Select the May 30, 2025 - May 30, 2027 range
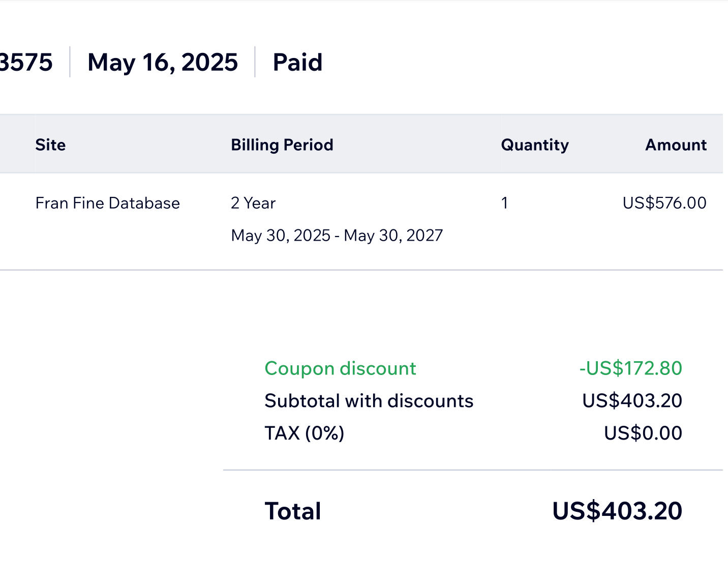This screenshot has height=580, width=728. 337,236
